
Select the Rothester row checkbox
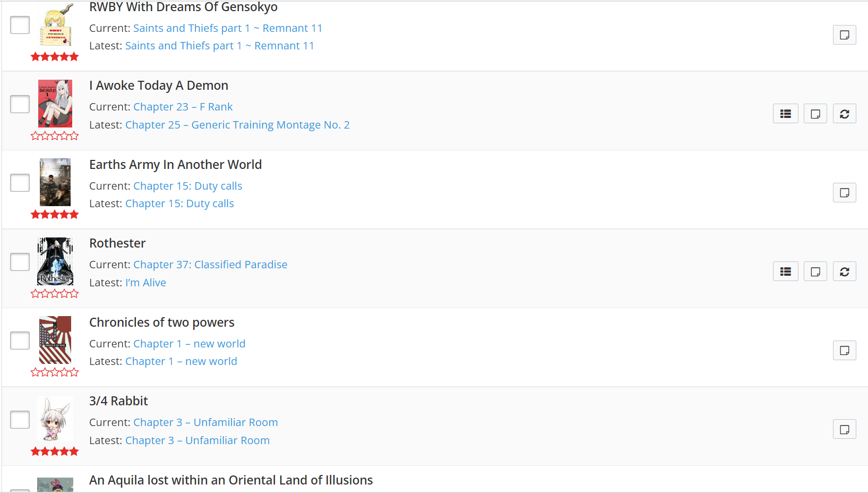coord(20,262)
